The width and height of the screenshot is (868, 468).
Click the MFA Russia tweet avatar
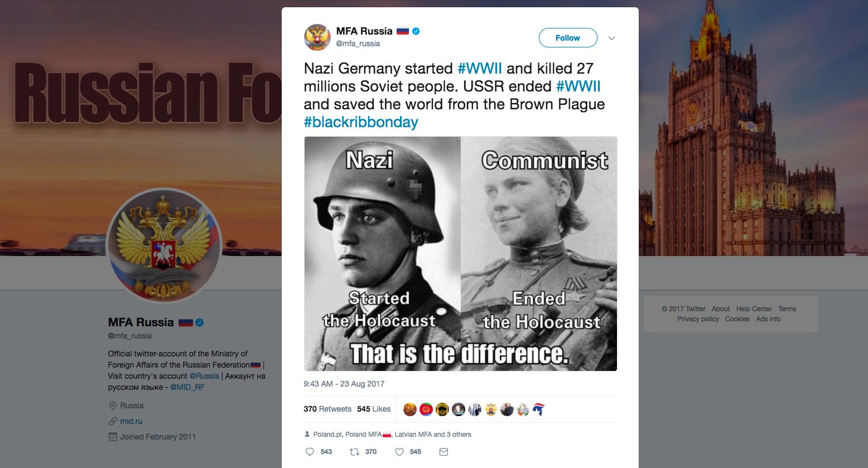(317, 37)
